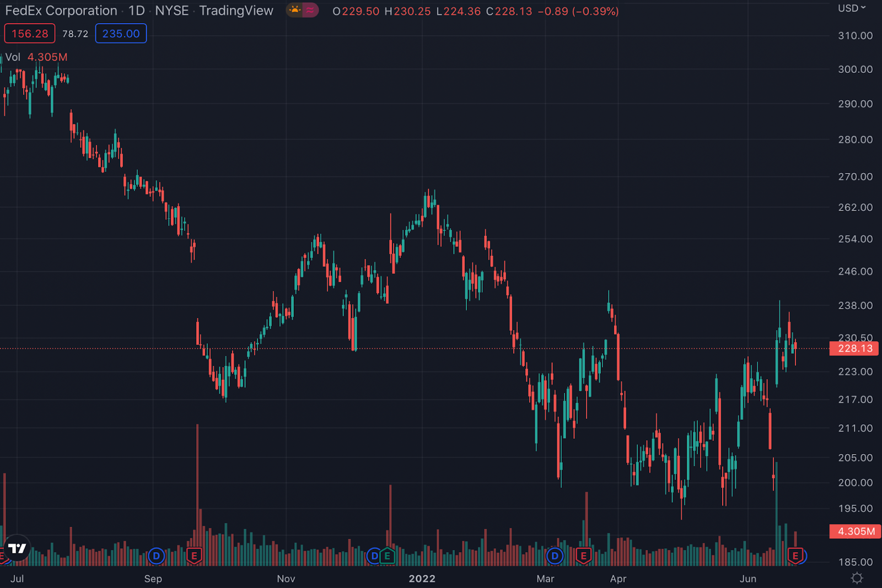Click the high price value 230.25
The height and width of the screenshot is (588, 882).
[412, 11]
